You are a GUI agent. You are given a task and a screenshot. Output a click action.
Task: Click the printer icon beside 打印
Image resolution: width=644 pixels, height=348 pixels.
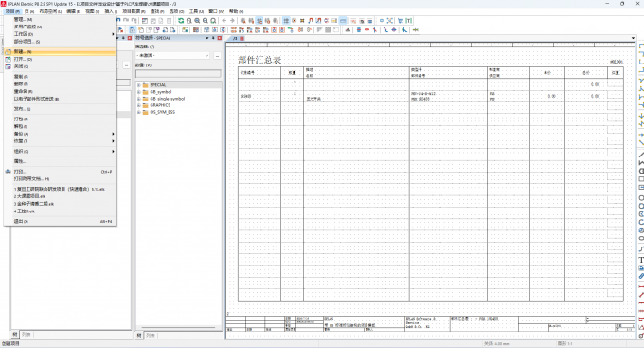tap(8, 172)
